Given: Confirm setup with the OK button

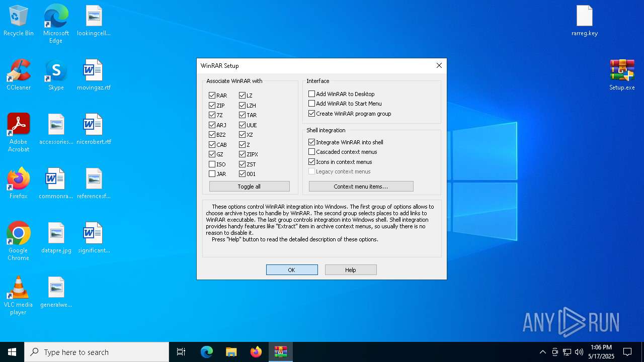Looking at the screenshot, I should click(x=292, y=270).
